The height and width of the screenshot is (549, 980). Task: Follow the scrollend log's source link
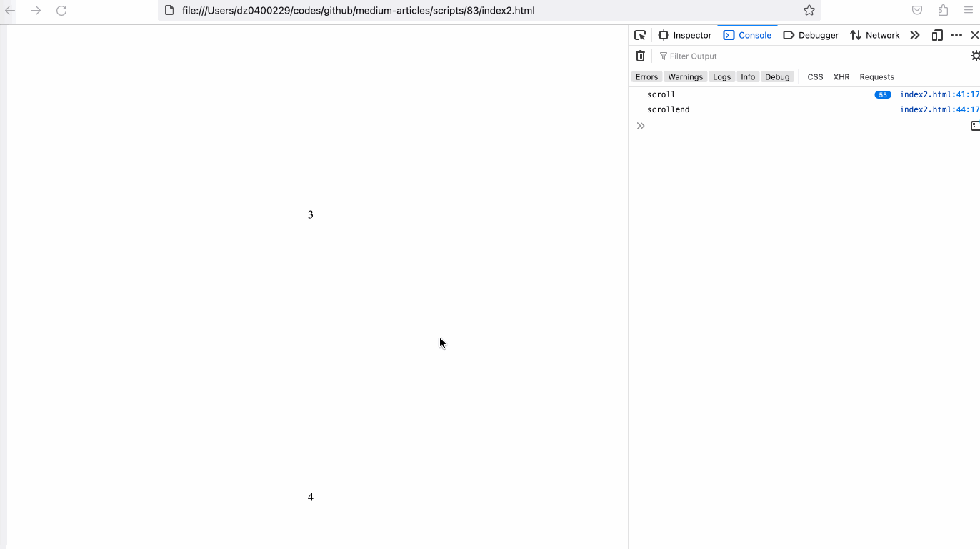(939, 109)
